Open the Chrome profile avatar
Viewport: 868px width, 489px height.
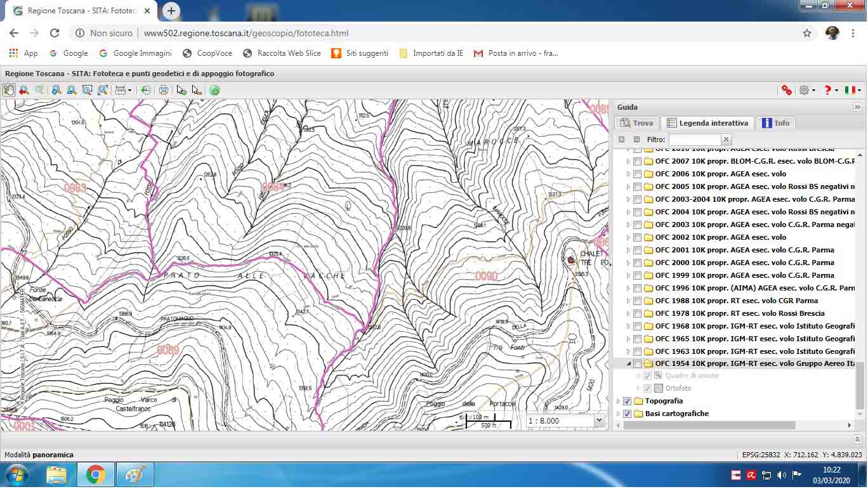[832, 33]
